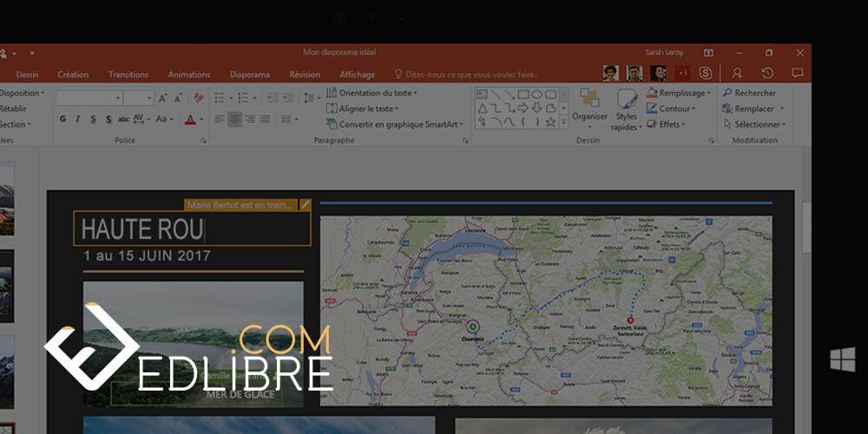Clear all formatting with the eraser icon
868x434 pixels.
click(x=198, y=99)
